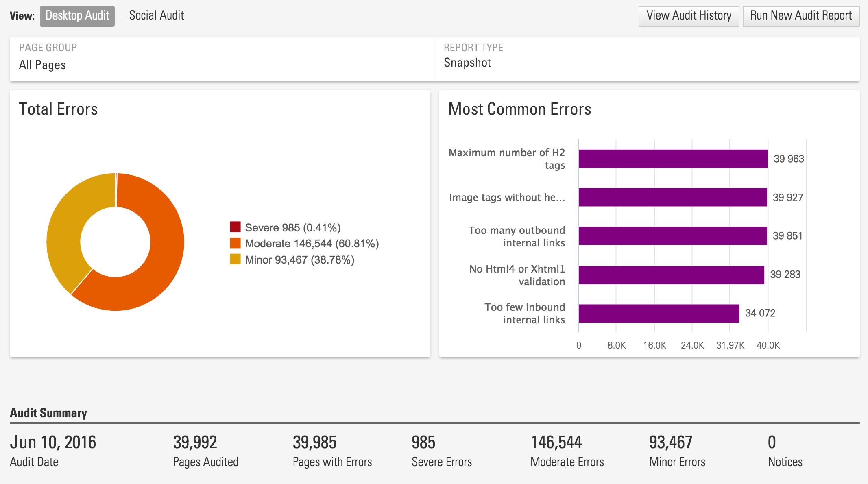The height and width of the screenshot is (484, 868).
Task: Click the 39,985 Pages with Errors figure
Action: click(314, 443)
